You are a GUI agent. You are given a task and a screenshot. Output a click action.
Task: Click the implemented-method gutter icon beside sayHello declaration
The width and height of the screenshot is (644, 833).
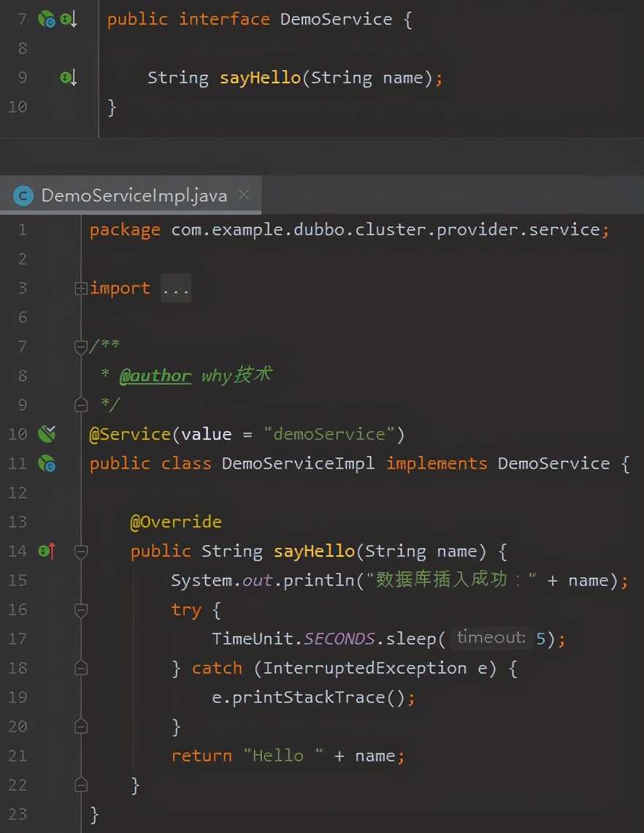tap(69, 78)
